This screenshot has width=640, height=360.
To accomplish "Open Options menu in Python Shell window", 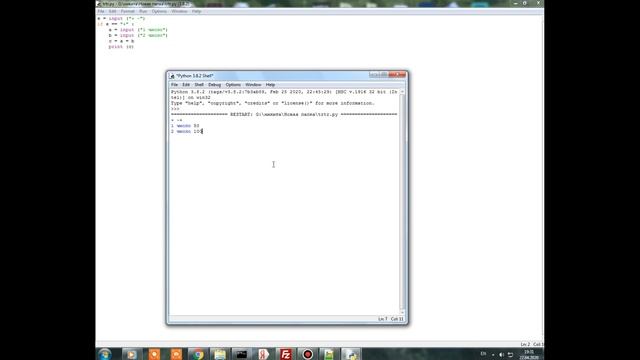I will [233, 85].
